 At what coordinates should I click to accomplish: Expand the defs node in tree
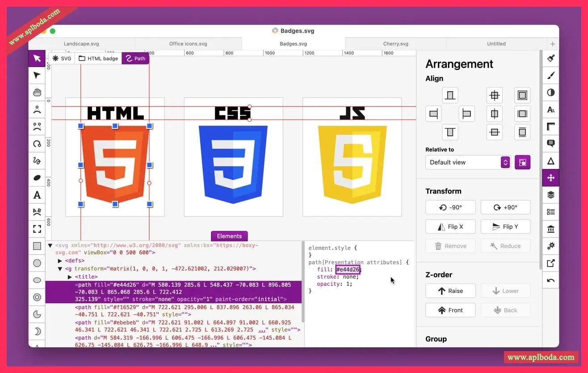click(x=60, y=261)
